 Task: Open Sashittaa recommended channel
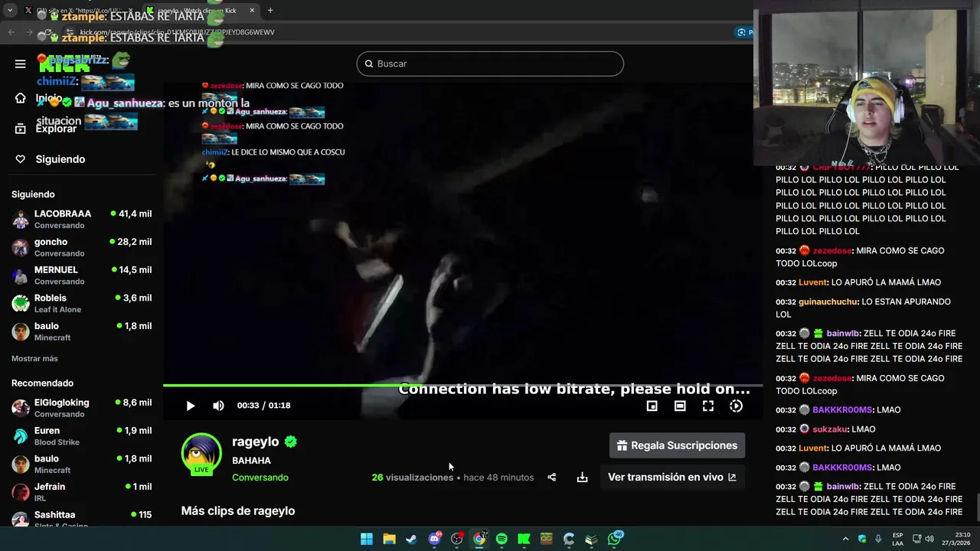tap(82, 519)
